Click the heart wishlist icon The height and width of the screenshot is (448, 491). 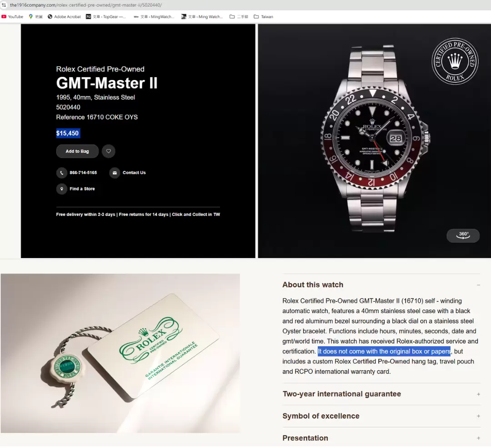108,151
